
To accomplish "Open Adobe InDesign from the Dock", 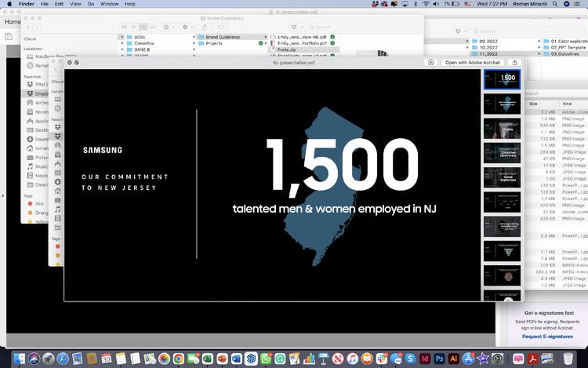I will click(x=424, y=359).
